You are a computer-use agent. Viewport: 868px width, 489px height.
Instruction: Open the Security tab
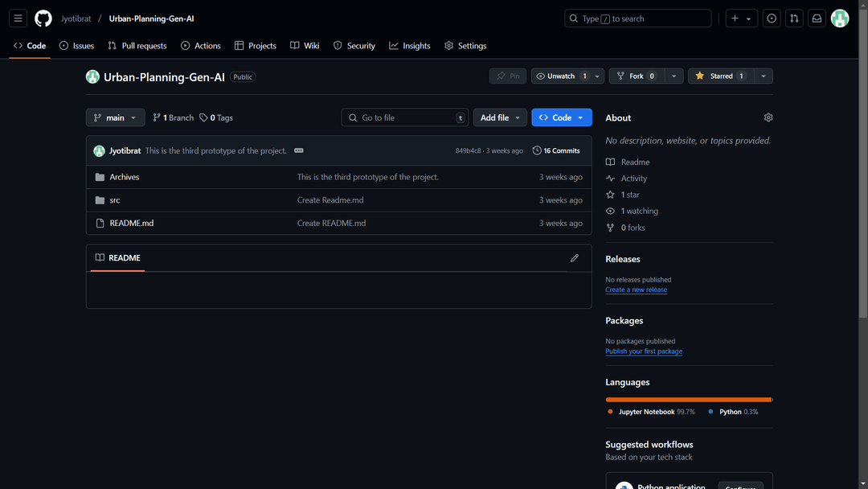point(354,46)
